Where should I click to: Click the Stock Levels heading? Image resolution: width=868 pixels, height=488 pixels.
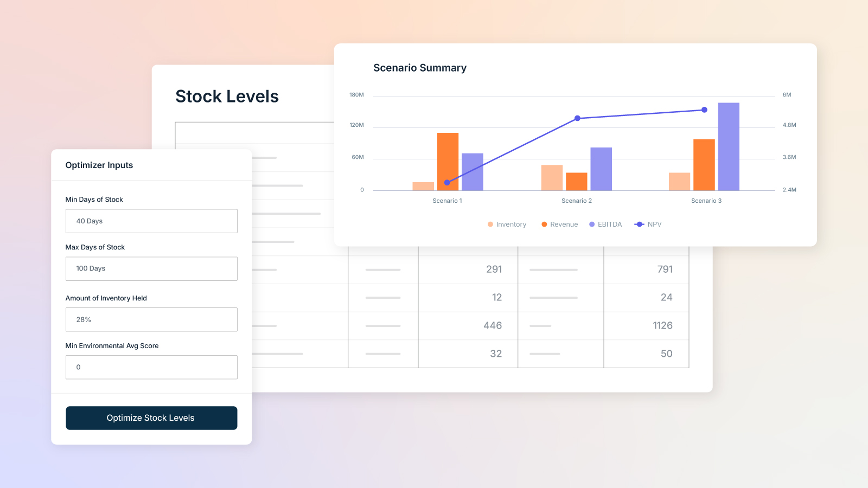pyautogui.click(x=227, y=97)
